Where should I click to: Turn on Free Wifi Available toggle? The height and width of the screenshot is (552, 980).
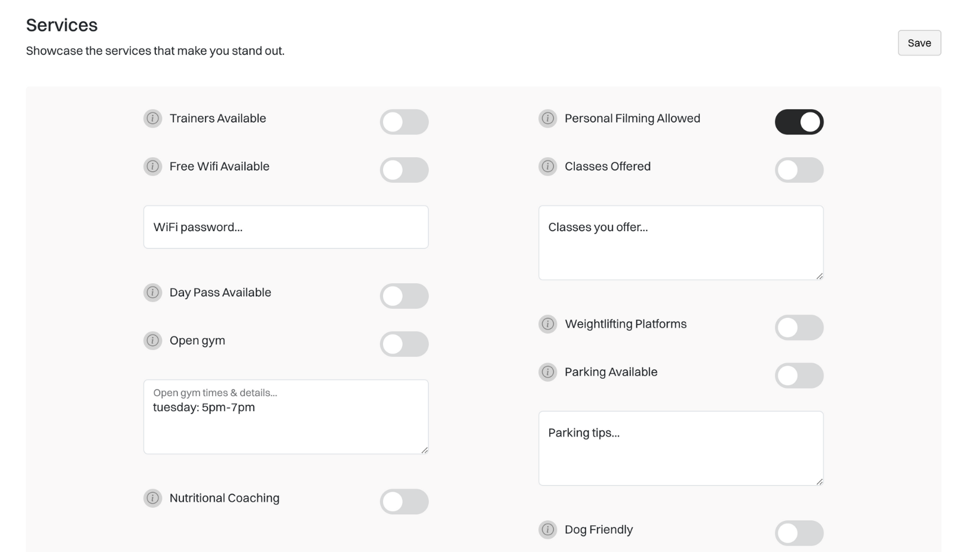click(405, 170)
